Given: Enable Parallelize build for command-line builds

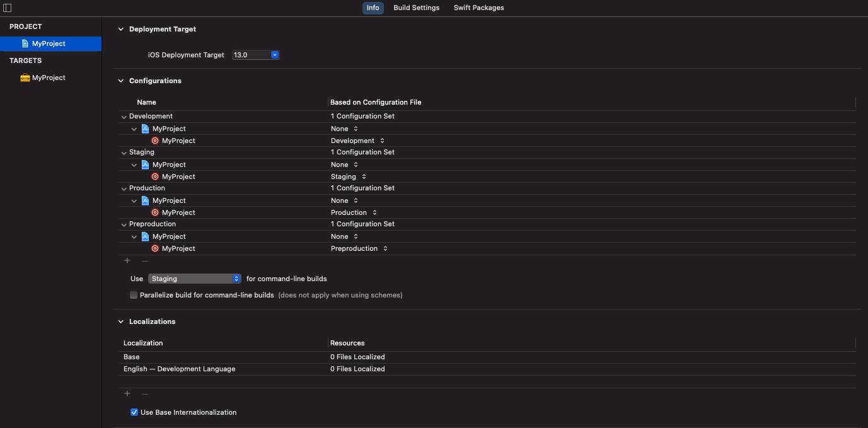Looking at the screenshot, I should [x=133, y=294].
